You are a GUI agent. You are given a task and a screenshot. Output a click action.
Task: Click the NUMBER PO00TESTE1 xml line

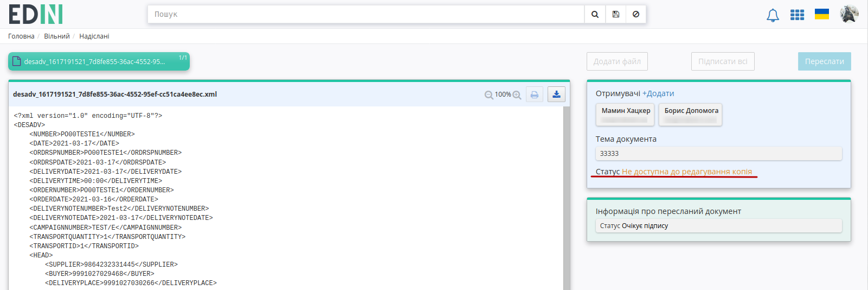pyautogui.click(x=82, y=134)
